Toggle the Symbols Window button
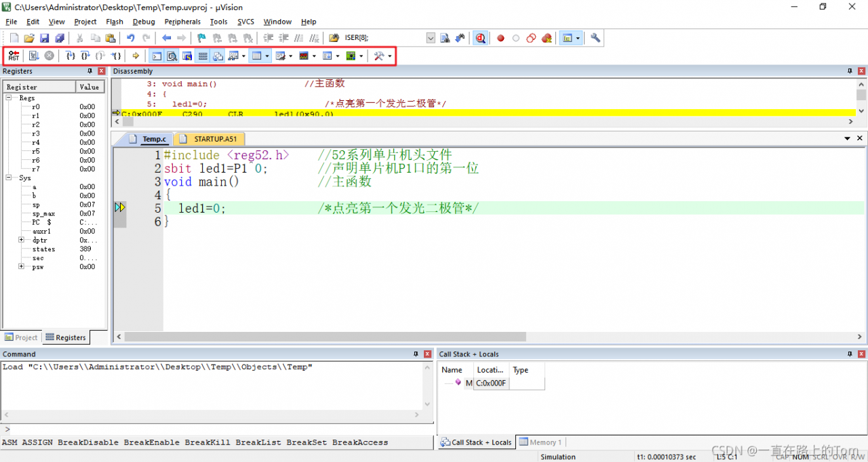 pos(187,56)
